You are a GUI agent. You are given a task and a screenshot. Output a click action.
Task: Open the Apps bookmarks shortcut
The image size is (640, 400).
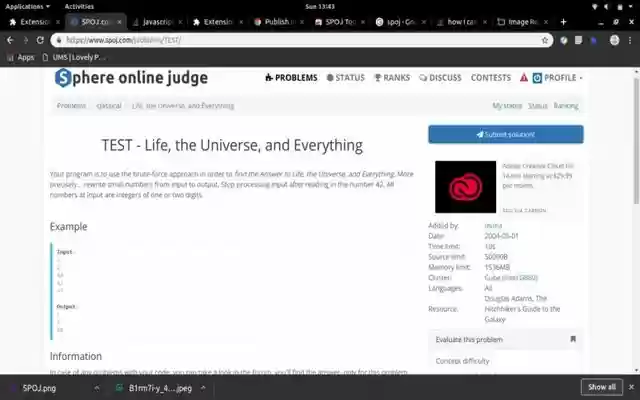click(x=20, y=57)
